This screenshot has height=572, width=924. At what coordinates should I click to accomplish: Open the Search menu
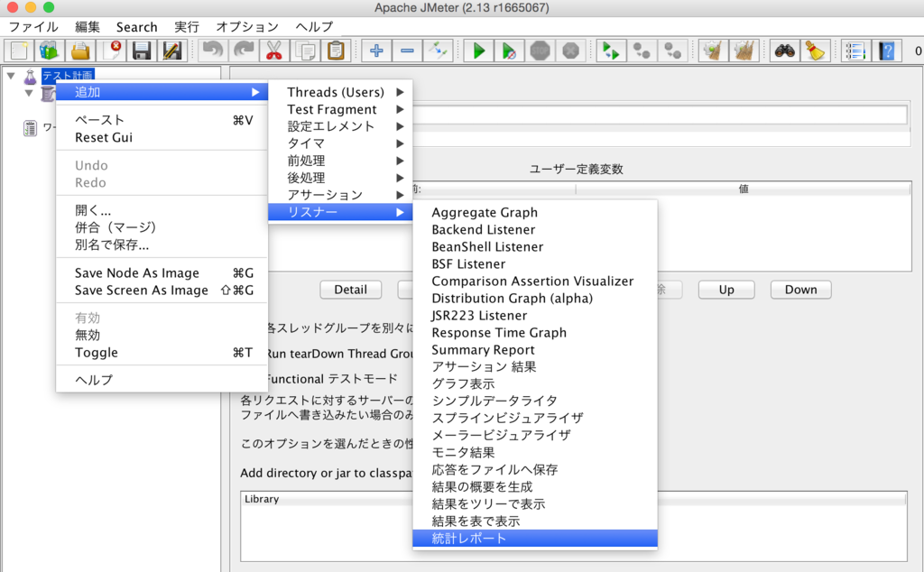coord(137,26)
